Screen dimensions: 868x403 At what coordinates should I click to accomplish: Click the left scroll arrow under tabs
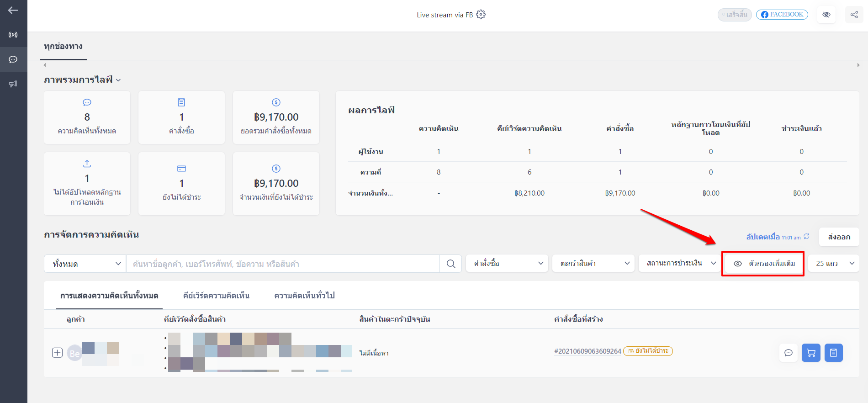pos(45,65)
